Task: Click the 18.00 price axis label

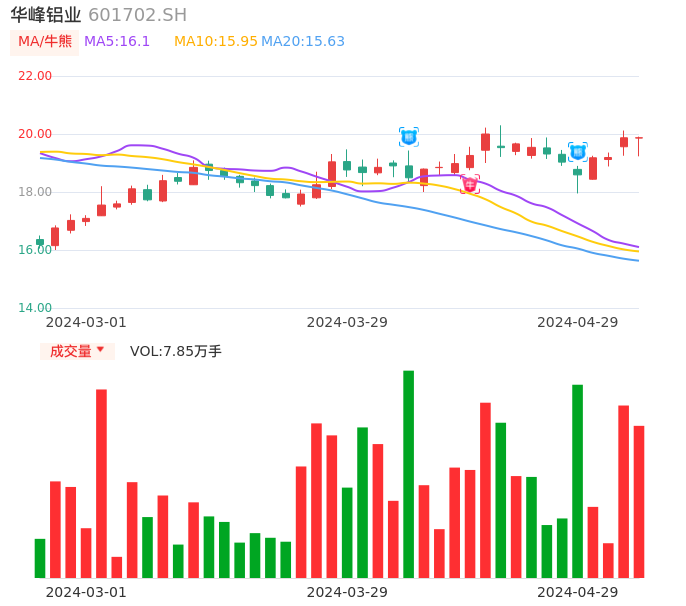Action: pos(35,192)
